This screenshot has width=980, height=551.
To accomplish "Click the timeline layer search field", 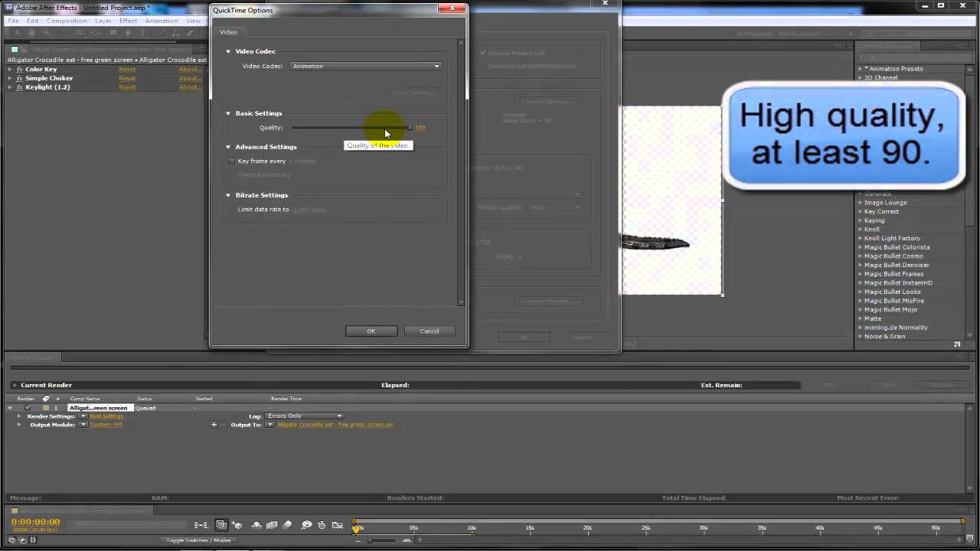I will (x=126, y=525).
